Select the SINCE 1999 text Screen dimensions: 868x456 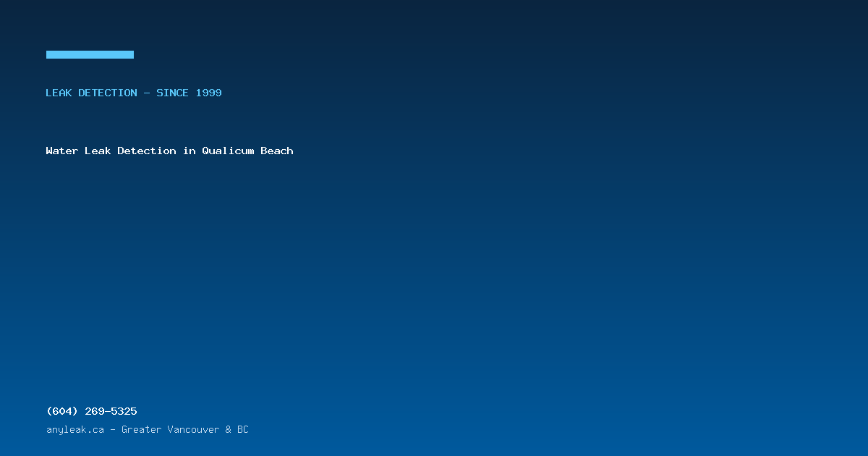[189, 93]
